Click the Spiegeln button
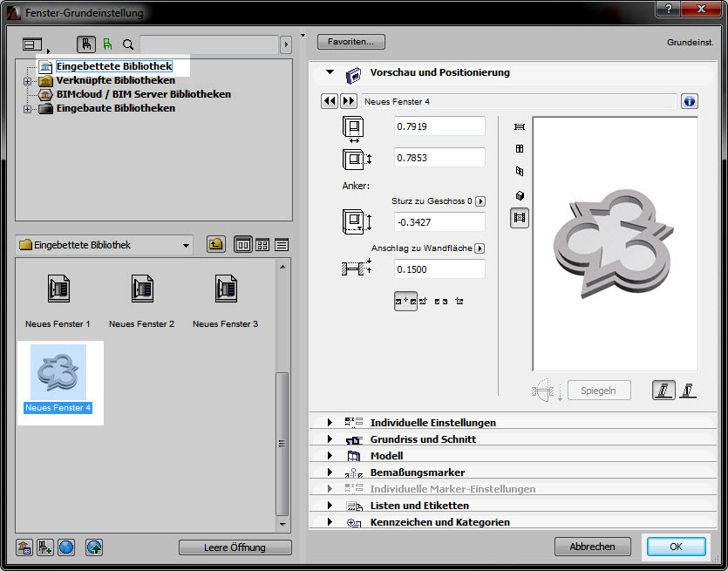The height and width of the screenshot is (571, 728). (599, 391)
